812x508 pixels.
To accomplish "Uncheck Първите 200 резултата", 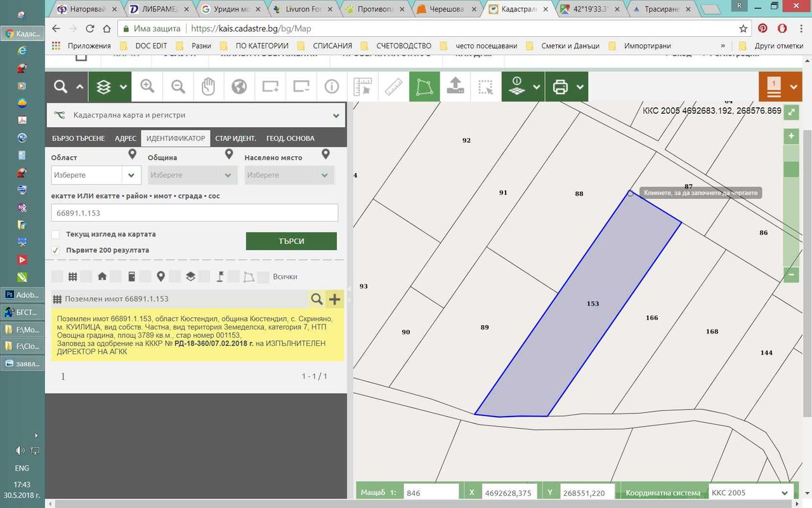I will tap(56, 250).
